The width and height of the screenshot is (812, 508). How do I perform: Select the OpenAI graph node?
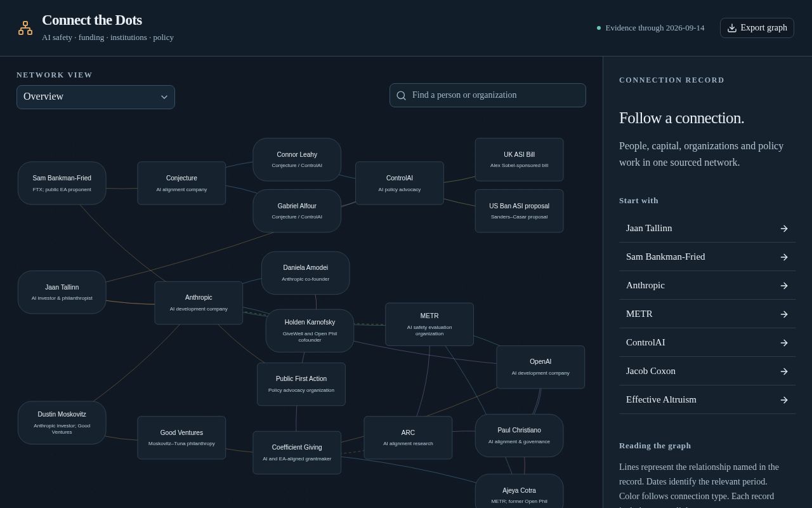click(x=540, y=367)
